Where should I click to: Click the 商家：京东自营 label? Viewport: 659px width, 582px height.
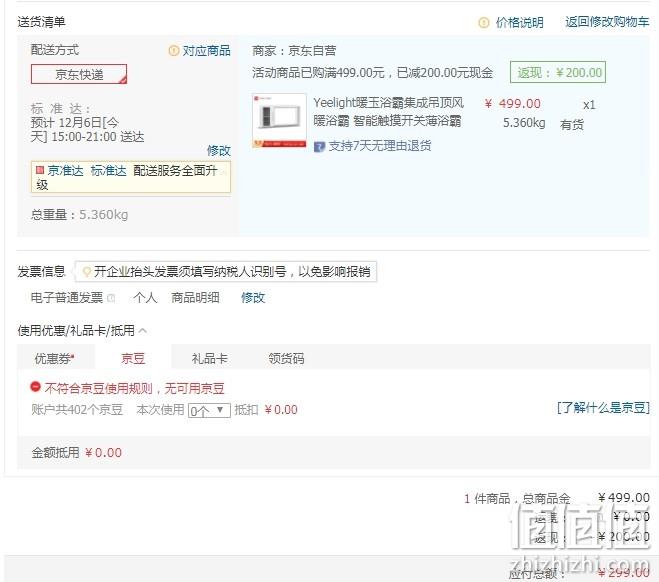[294, 51]
